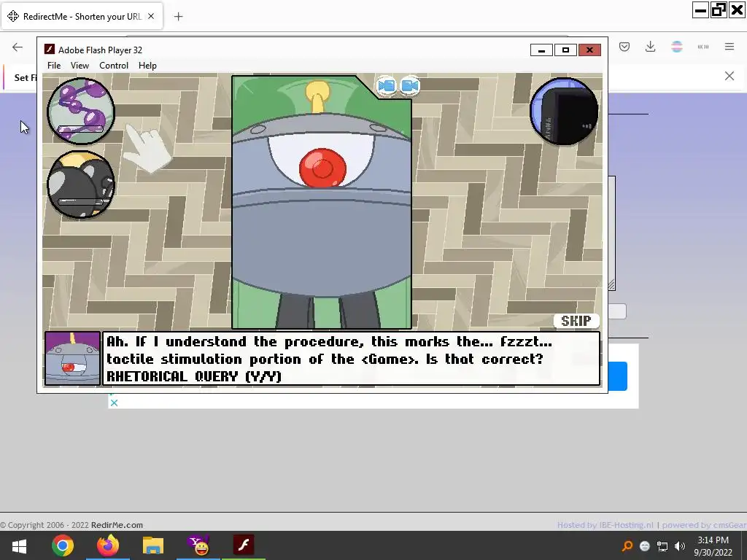Open a new browser tab
The image size is (747, 560).
point(178,17)
